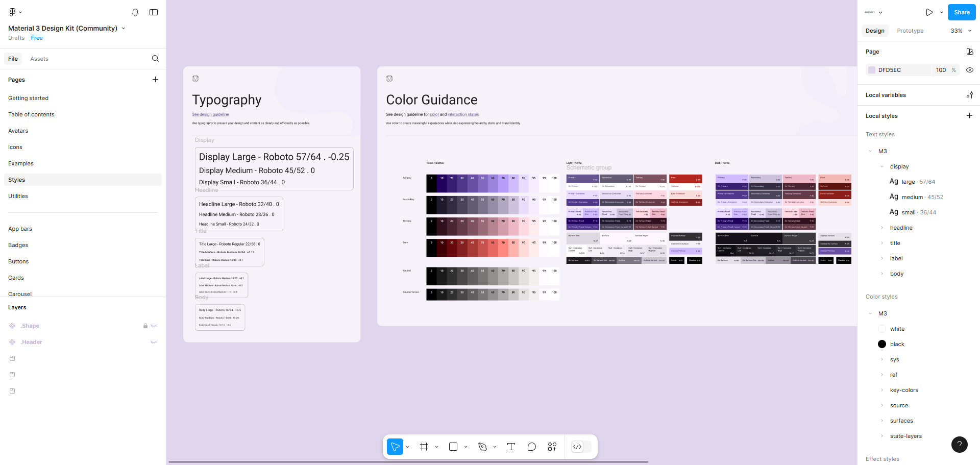Image resolution: width=980 pixels, height=465 pixels.
Task: Click the page background DFD5EC swatch
Action: click(x=872, y=70)
